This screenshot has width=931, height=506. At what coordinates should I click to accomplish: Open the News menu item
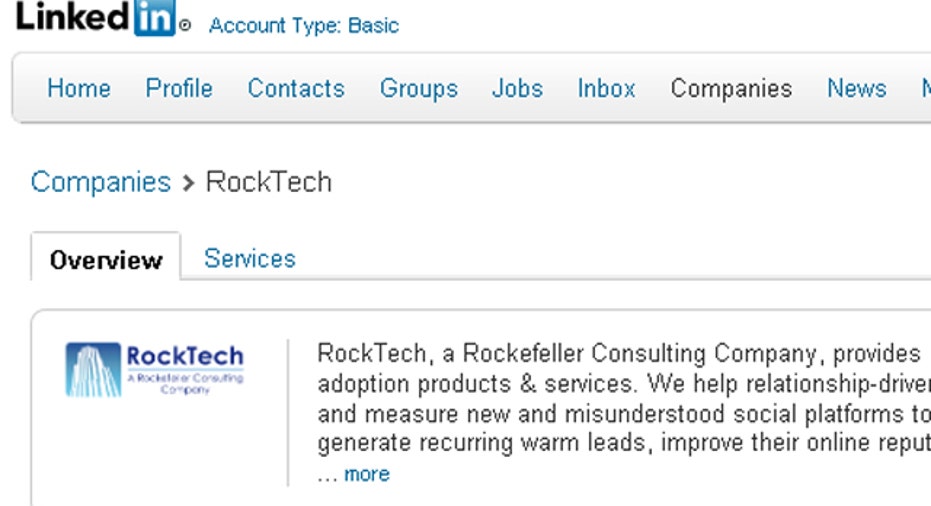coord(857,88)
